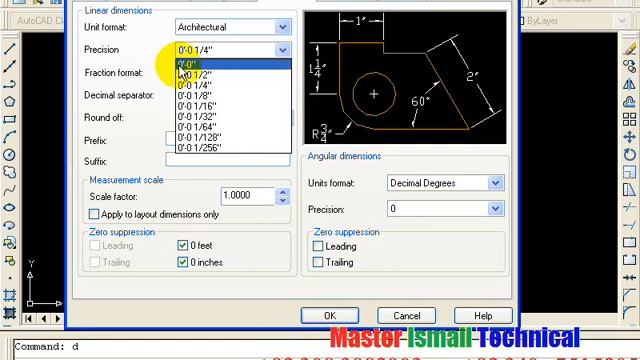Open Help for the dimension dialog
Screen dimensions: 640x360
tap(483, 316)
